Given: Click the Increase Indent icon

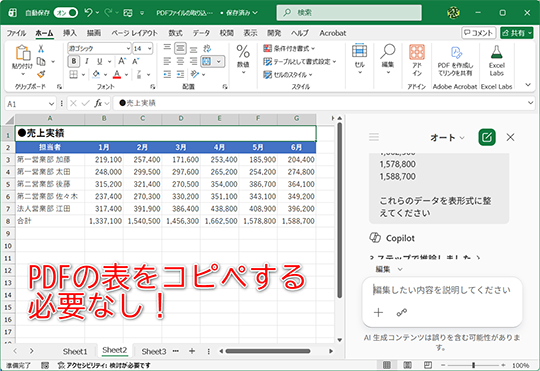Looking at the screenshot, I should click(x=180, y=74).
